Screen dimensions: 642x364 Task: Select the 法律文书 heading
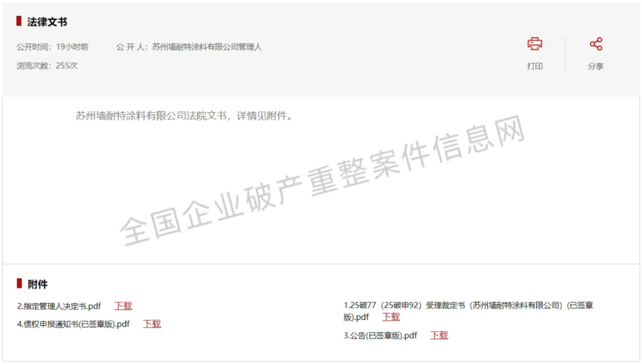[x=47, y=22]
